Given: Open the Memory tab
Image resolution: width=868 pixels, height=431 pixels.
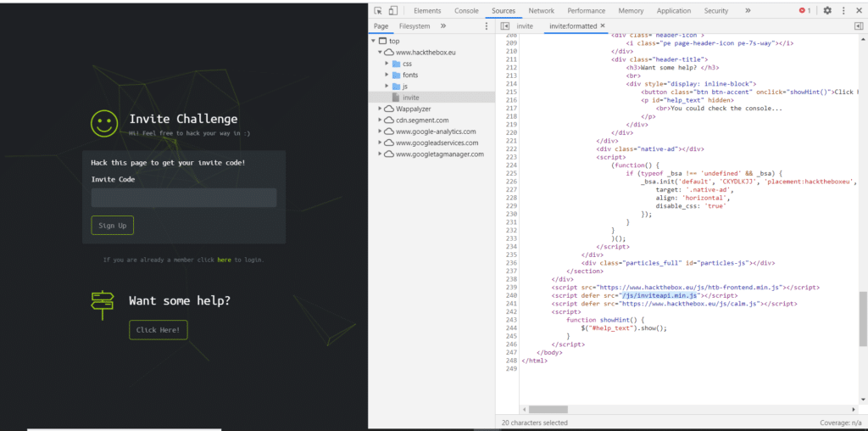Looking at the screenshot, I should [x=631, y=10].
